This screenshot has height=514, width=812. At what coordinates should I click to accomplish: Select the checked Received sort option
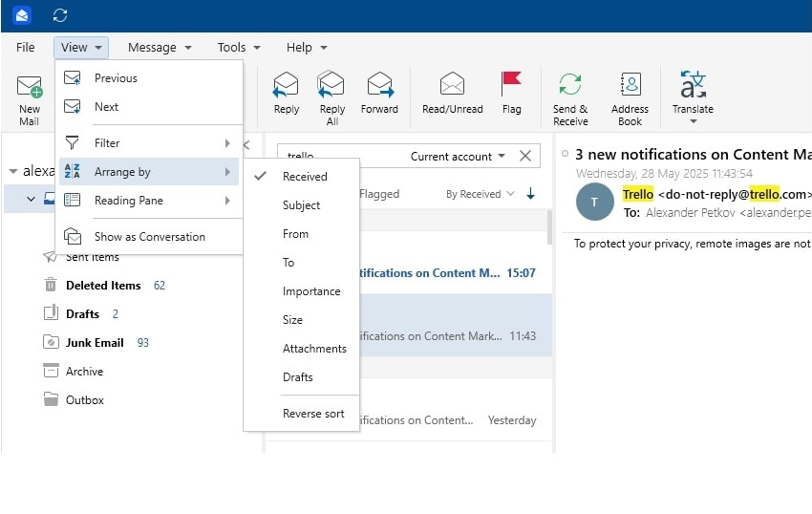[x=304, y=177]
